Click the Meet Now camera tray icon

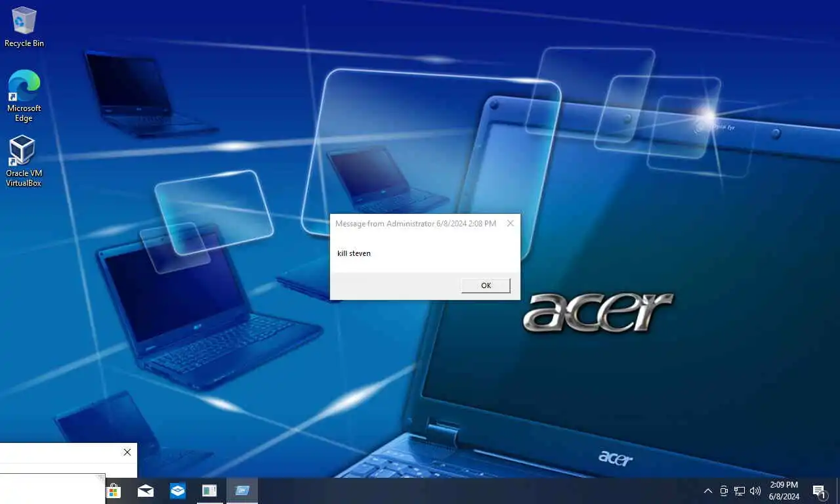pyautogui.click(x=724, y=491)
